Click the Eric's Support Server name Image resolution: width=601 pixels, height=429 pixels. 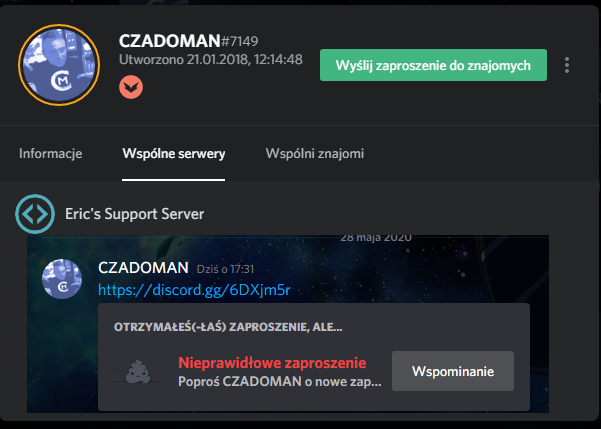[x=135, y=214]
